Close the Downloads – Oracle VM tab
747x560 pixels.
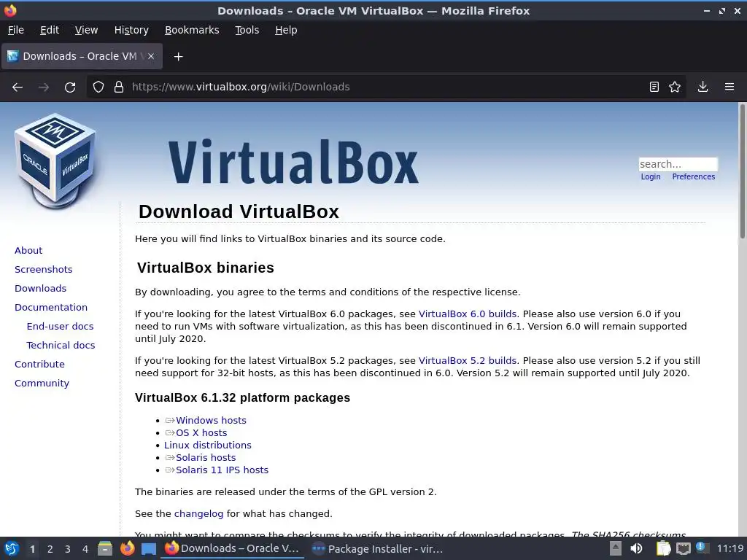[x=150, y=56]
